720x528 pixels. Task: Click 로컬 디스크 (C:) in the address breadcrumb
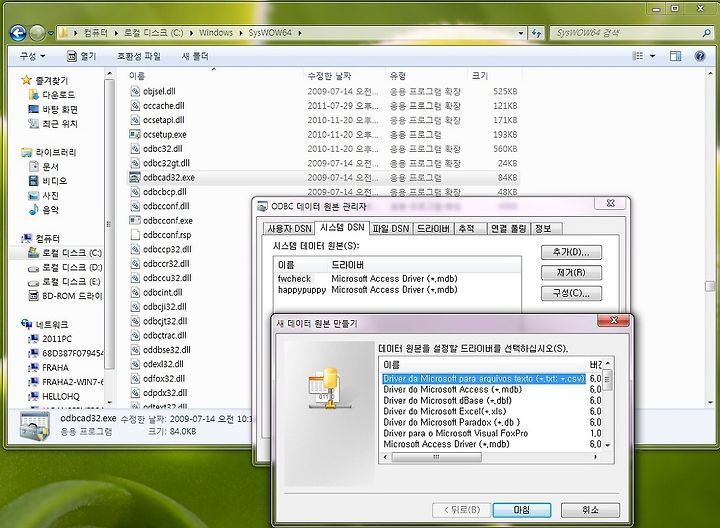153,33
